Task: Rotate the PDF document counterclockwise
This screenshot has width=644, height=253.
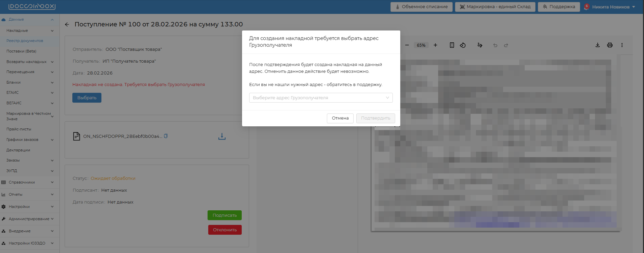Action: point(463,45)
